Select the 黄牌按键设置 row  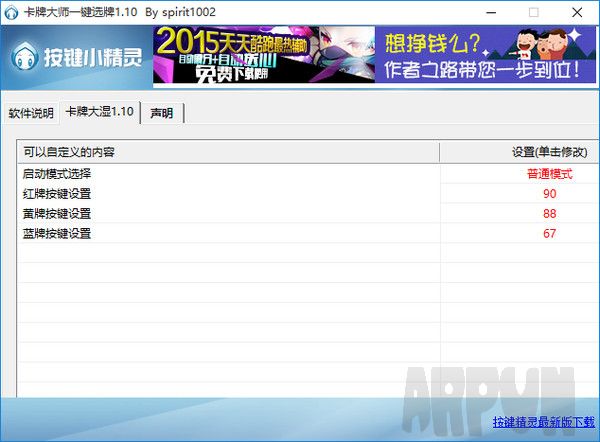coord(308,214)
